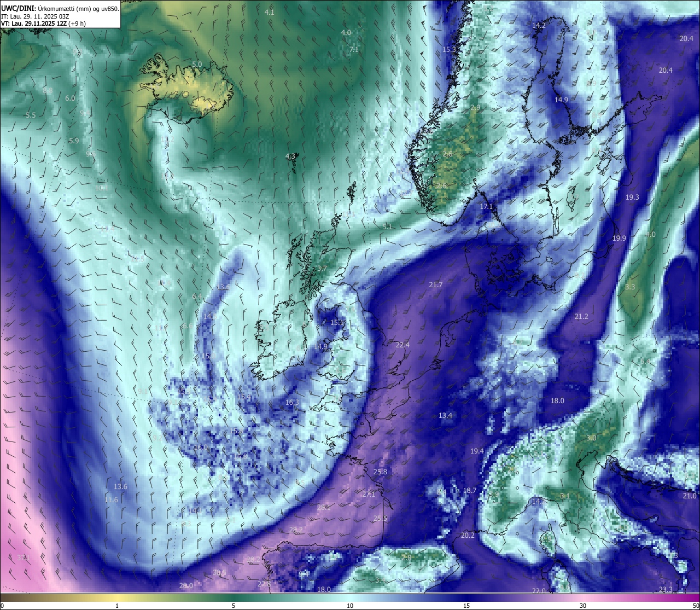Click the 5.0 value over Iceland

[197, 64]
